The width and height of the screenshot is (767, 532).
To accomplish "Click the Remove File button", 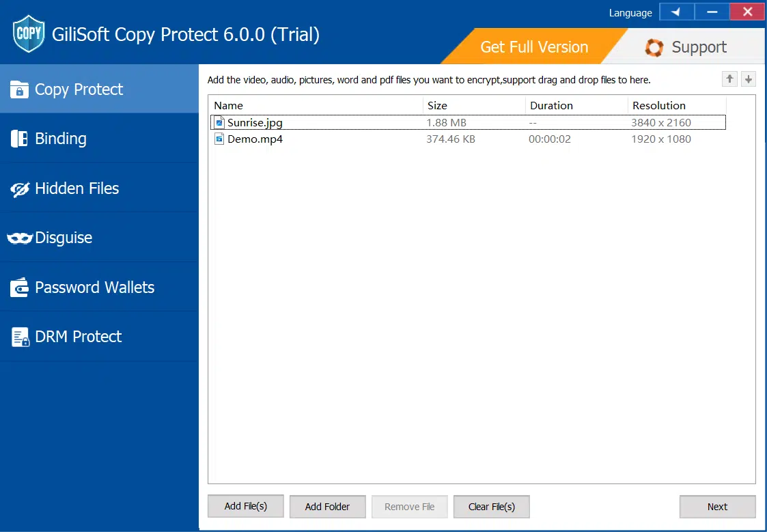I will [x=409, y=507].
